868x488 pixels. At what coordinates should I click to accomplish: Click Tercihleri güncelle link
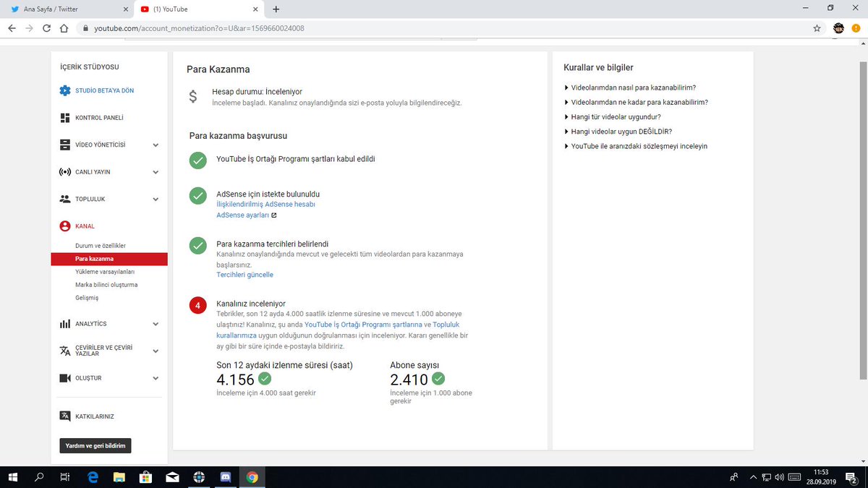pos(244,275)
